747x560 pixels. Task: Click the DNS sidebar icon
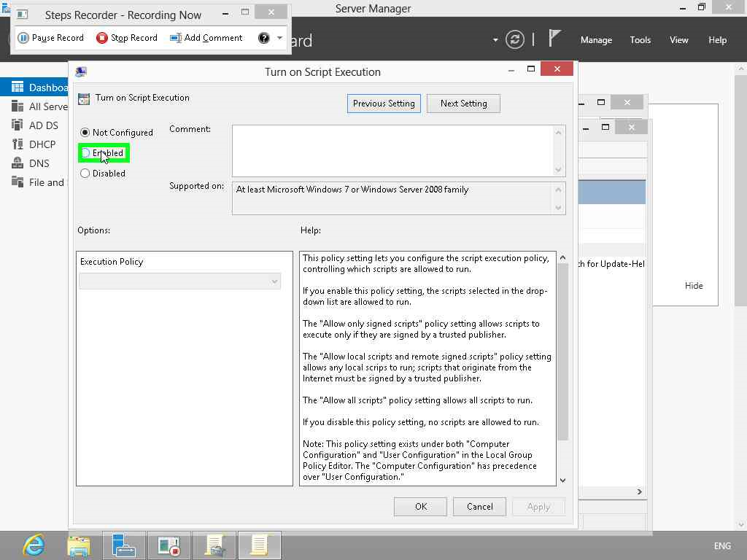[18, 163]
